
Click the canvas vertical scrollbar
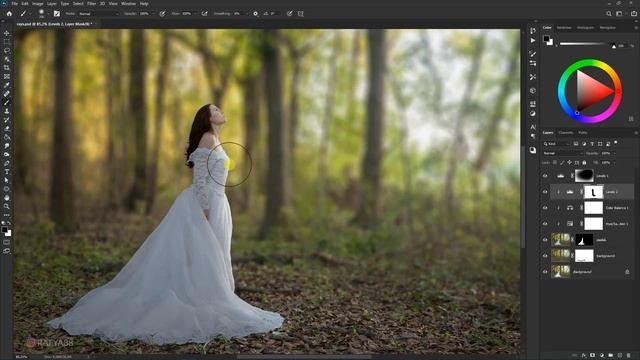[x=523, y=196]
